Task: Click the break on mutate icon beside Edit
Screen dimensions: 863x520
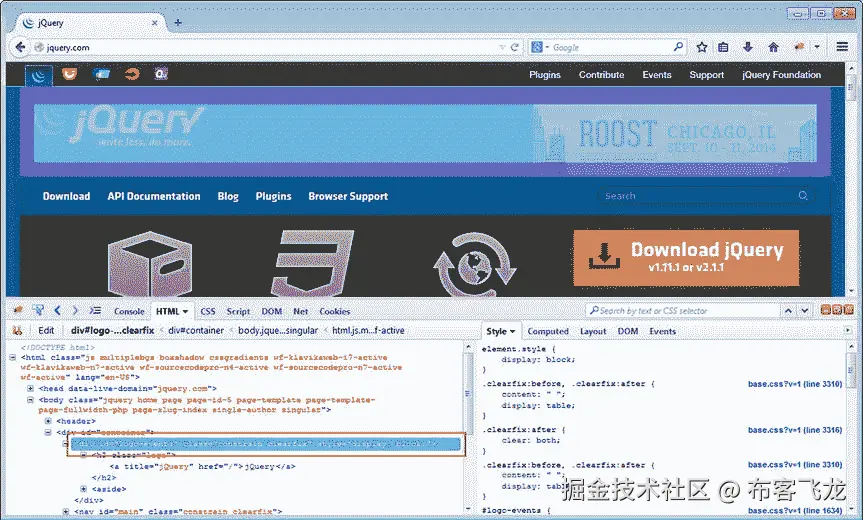Action: pos(17,330)
